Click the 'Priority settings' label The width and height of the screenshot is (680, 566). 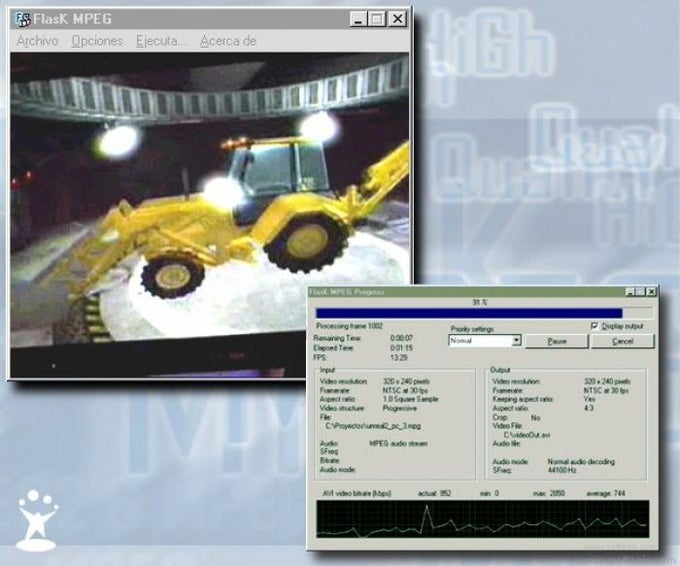pyautogui.click(x=472, y=329)
